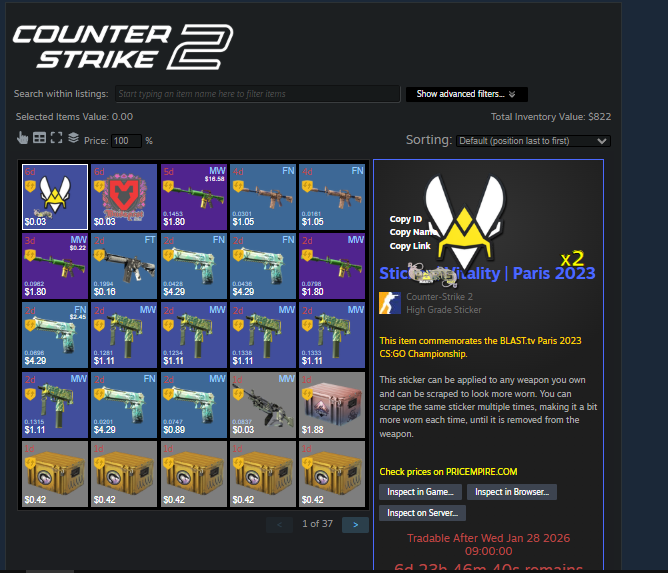Click Inspect on Server button
This screenshot has width=668, height=573.
point(422,513)
